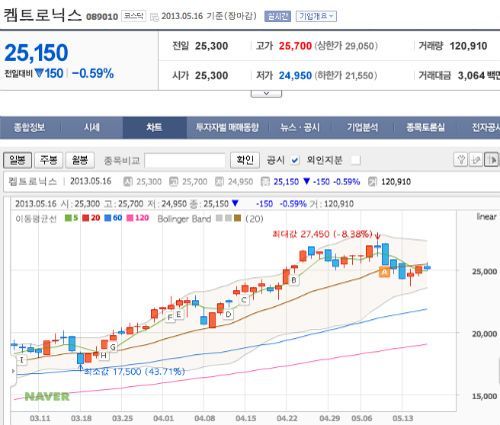The height and width of the screenshot is (425, 500).
Task: Click the 최대값 27,450 label
Action: tap(322, 234)
